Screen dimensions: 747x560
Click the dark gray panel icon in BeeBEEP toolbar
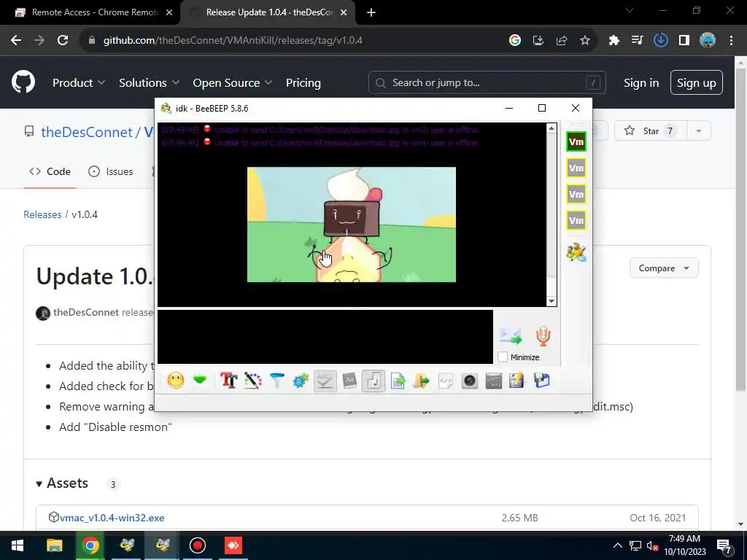tap(494, 381)
